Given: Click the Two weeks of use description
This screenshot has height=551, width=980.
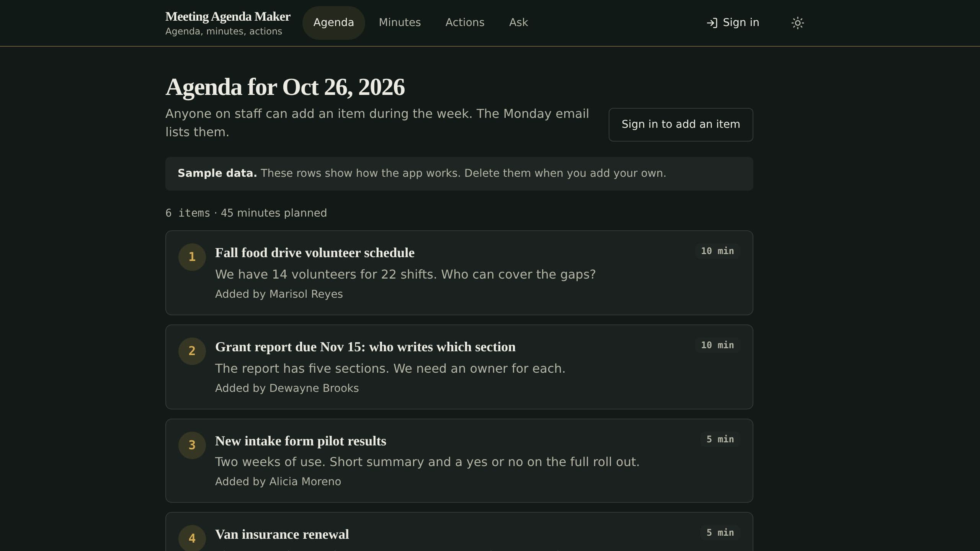Looking at the screenshot, I should coord(427,462).
